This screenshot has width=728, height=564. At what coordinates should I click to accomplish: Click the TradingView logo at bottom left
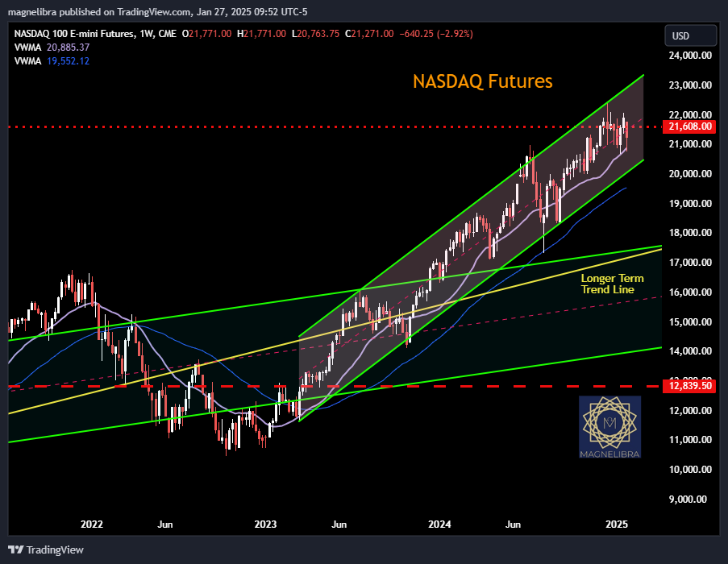45,549
